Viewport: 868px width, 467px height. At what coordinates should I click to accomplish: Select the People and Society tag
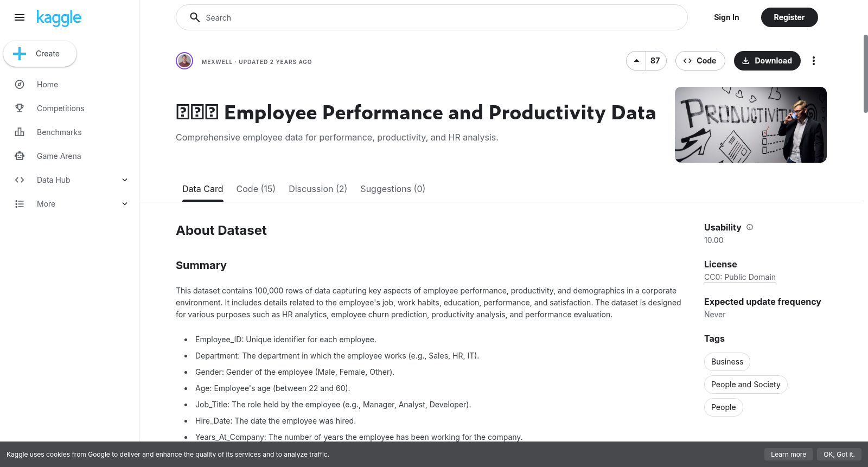746,385
